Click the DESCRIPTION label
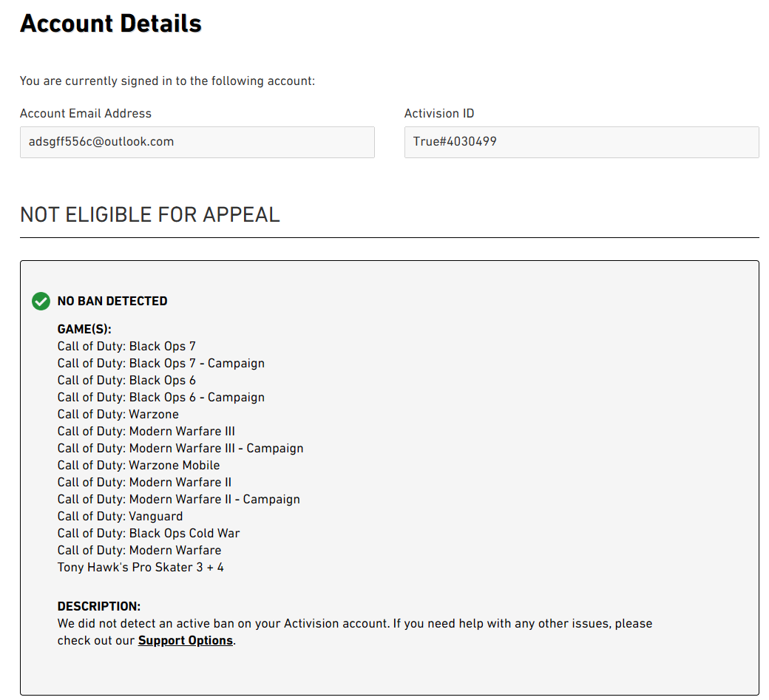 coord(99,606)
